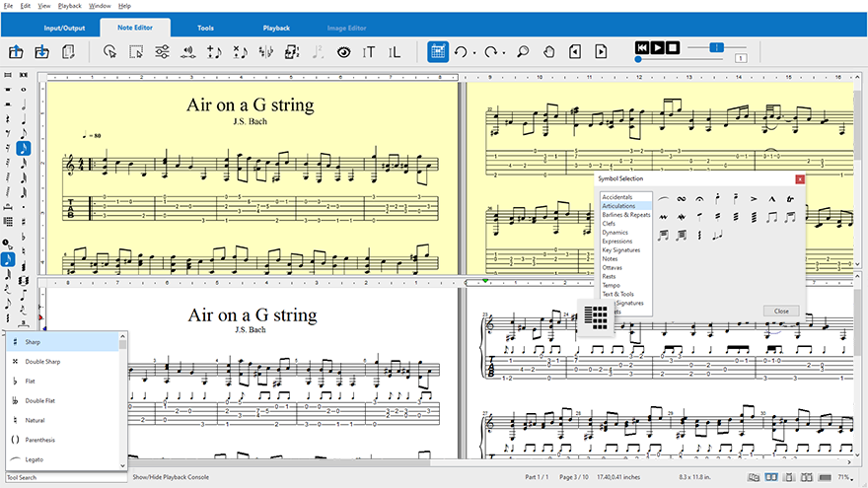Choose the accent (>) articulation symbol
This screenshot has height=488, width=868.
click(x=754, y=199)
